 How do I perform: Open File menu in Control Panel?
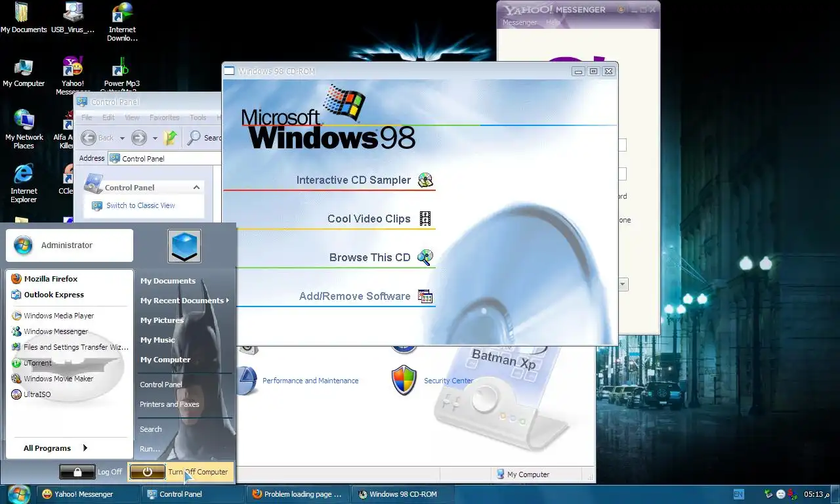point(86,117)
